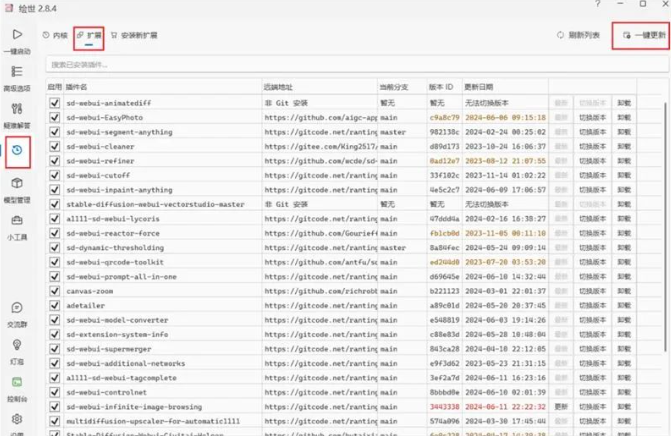Click version ID b221123 cell
This screenshot has width=671, height=436.
pos(445,291)
